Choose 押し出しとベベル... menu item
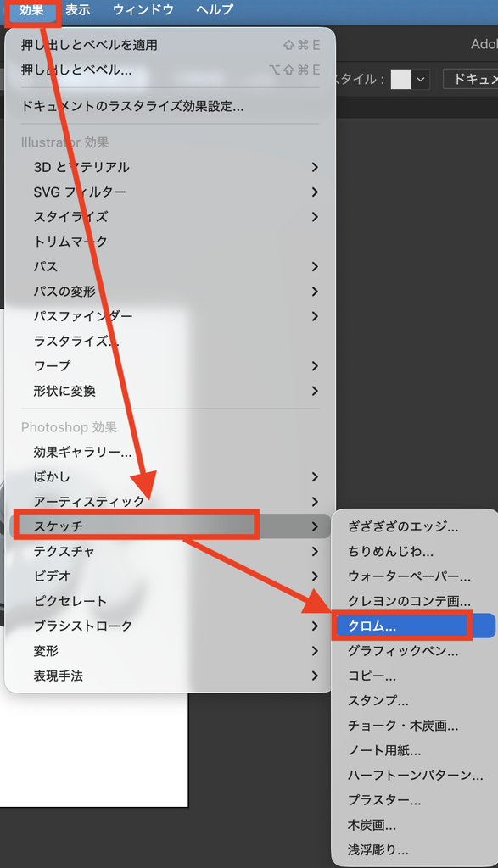Image resolution: width=498 pixels, height=868 pixels. 170,70
